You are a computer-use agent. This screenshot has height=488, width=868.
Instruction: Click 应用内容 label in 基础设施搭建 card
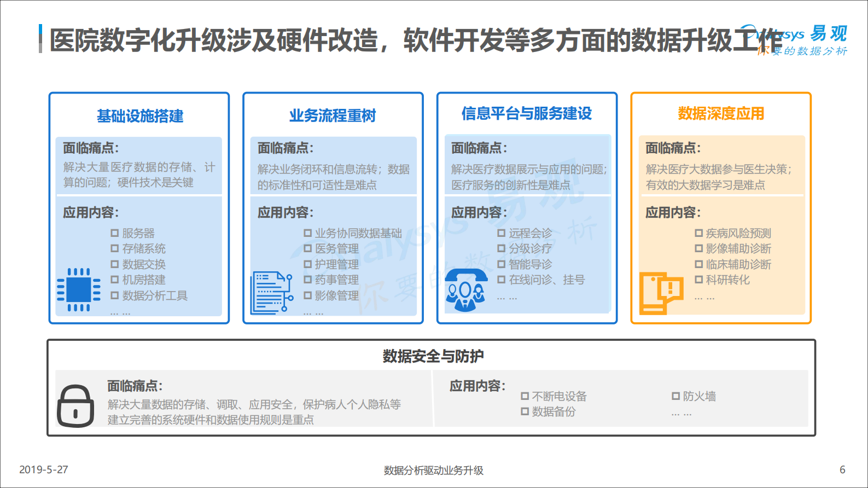click(91, 212)
